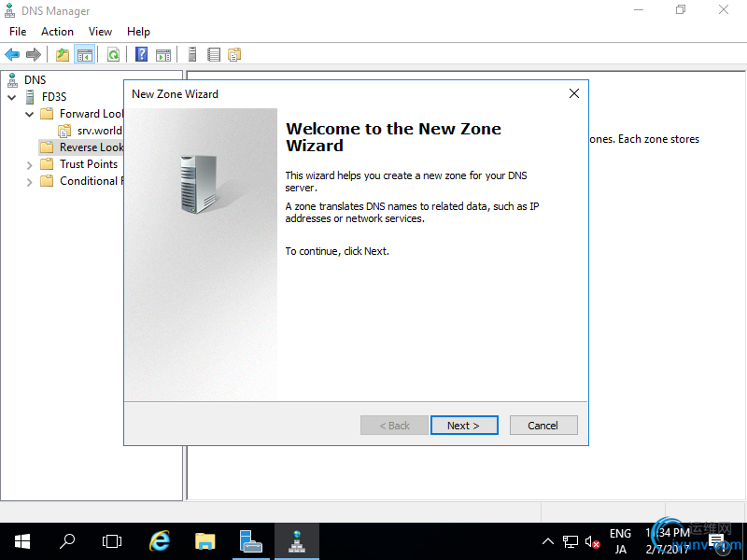
Task: Open Server Manager from taskbar
Action: coord(251,541)
